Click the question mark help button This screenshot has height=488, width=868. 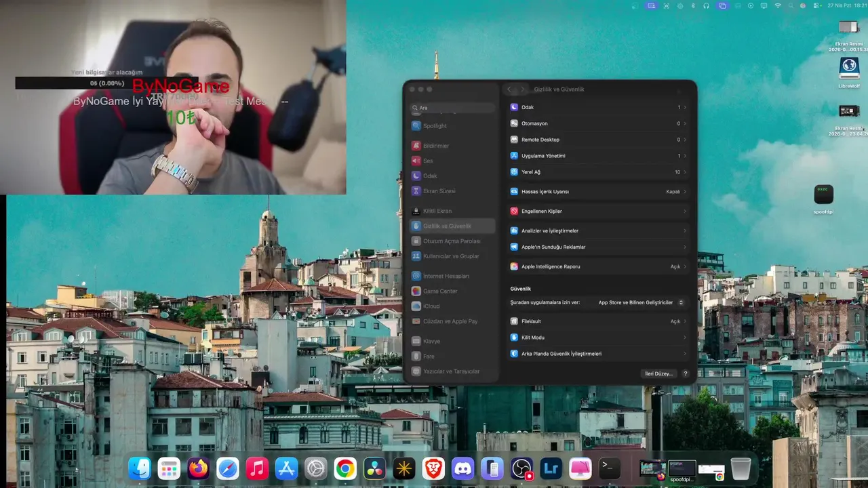[685, 373]
